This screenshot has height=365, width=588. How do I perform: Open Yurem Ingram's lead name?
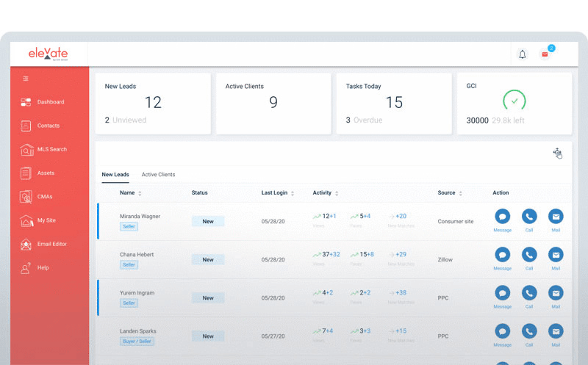click(x=137, y=293)
